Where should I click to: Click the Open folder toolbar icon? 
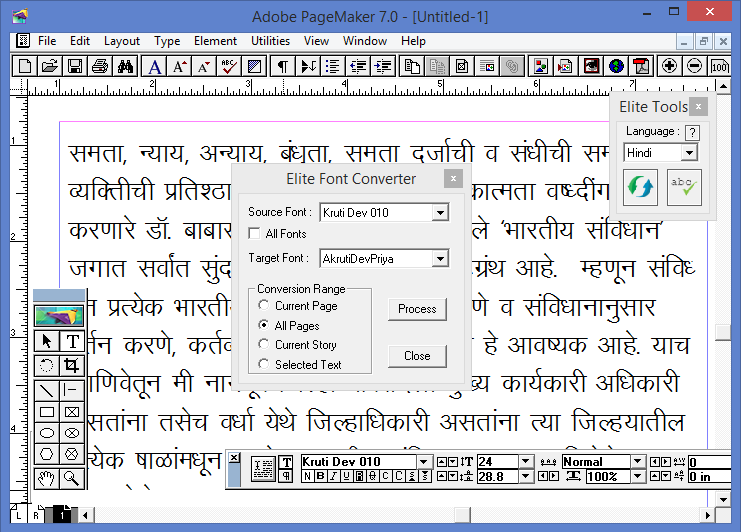click(x=50, y=67)
